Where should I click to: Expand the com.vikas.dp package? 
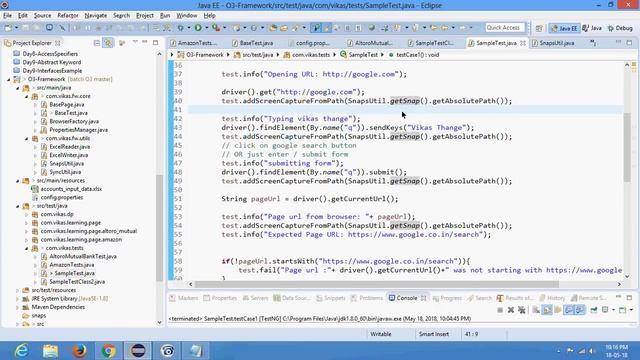tap(27, 214)
